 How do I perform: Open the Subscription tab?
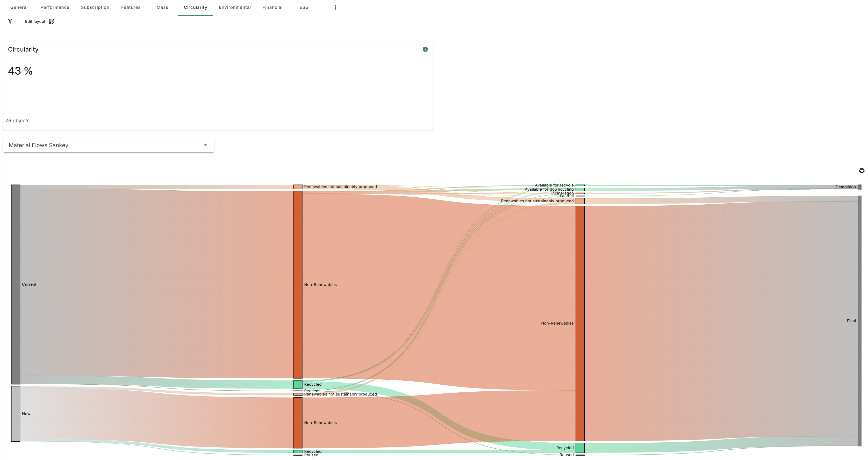coord(95,7)
